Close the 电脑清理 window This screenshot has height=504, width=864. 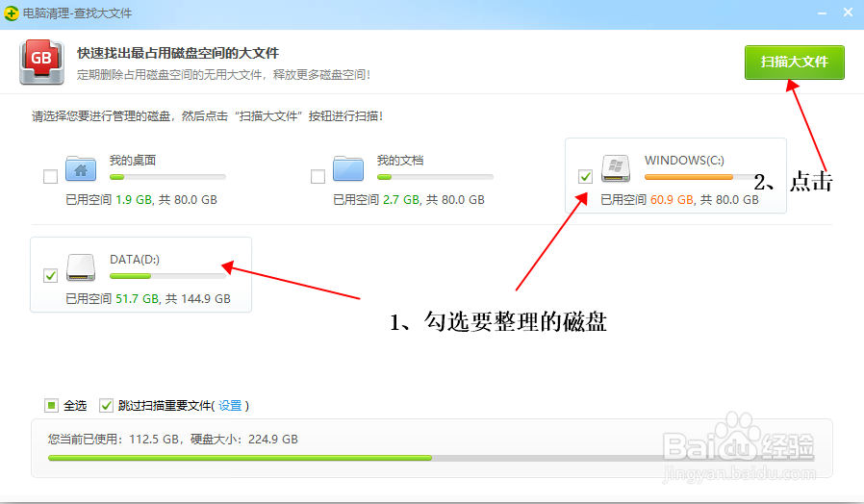[x=848, y=13]
